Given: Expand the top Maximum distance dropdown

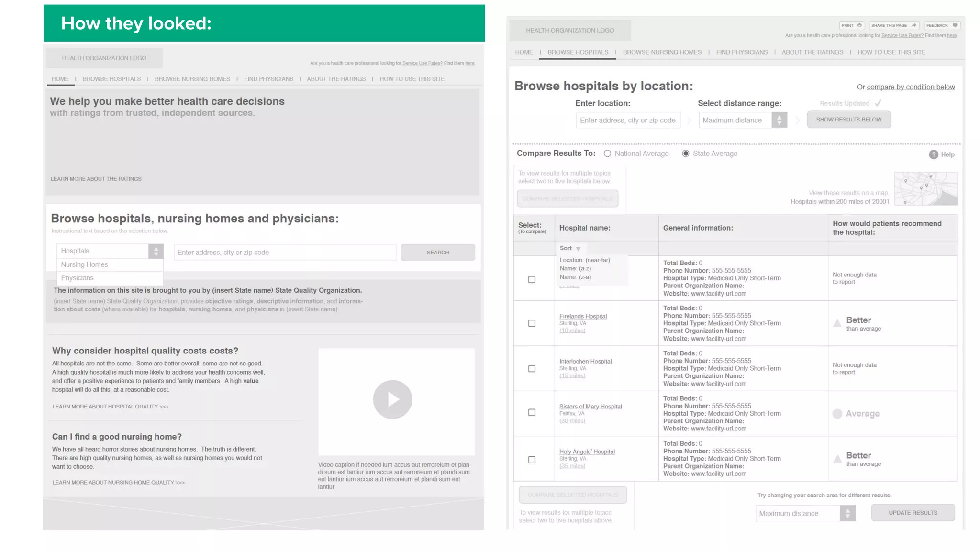Looking at the screenshot, I should [779, 120].
